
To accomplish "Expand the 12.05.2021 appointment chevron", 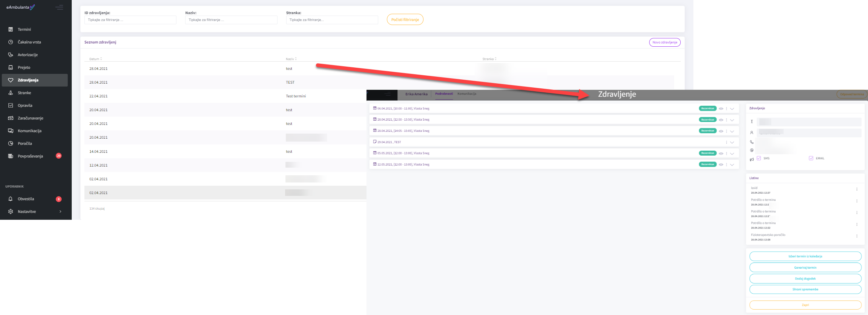I will (x=732, y=165).
